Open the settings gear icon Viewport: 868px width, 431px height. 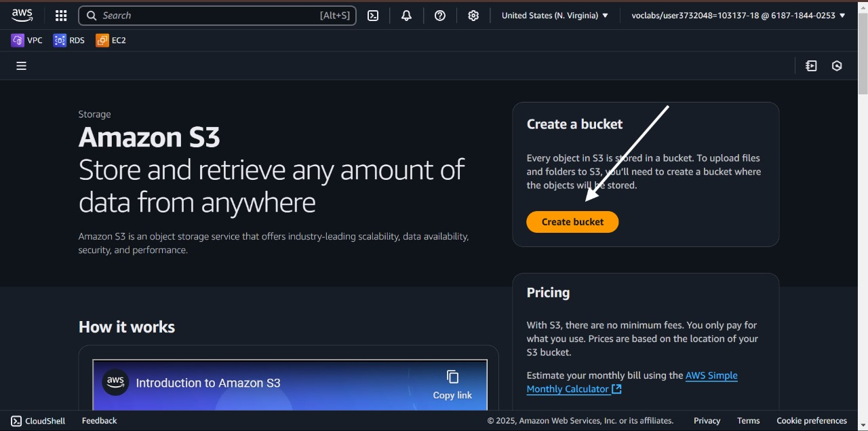[x=473, y=16]
